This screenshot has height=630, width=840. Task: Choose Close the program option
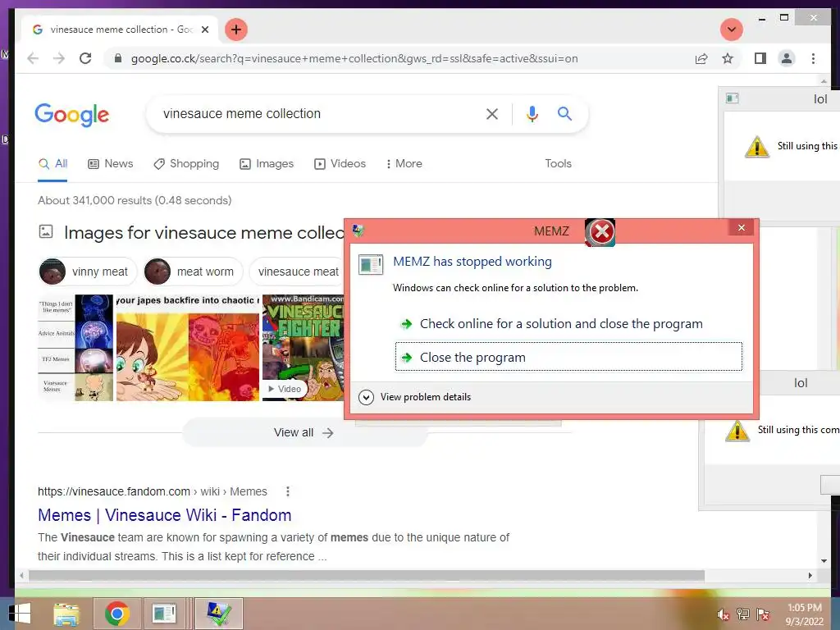click(x=568, y=357)
